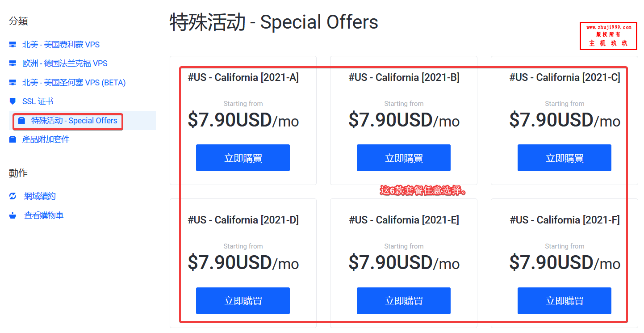Buy the California [2021-A] plan
The image size is (644, 333).
point(243,158)
